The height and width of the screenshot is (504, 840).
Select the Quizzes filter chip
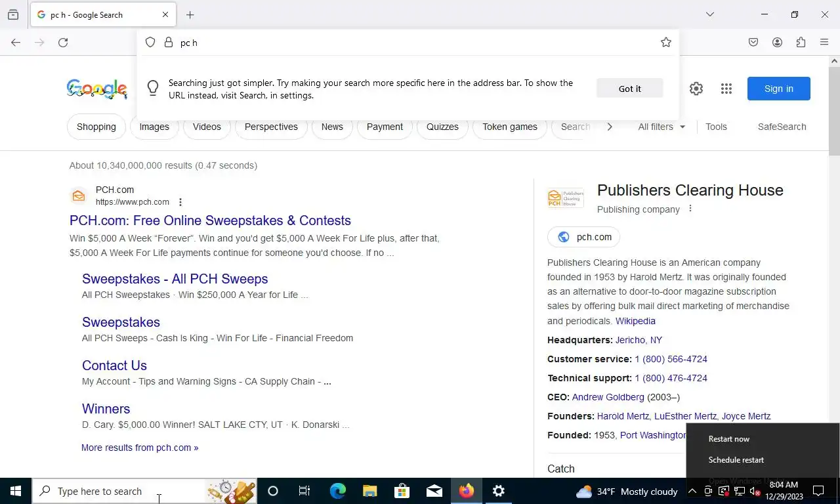click(442, 127)
